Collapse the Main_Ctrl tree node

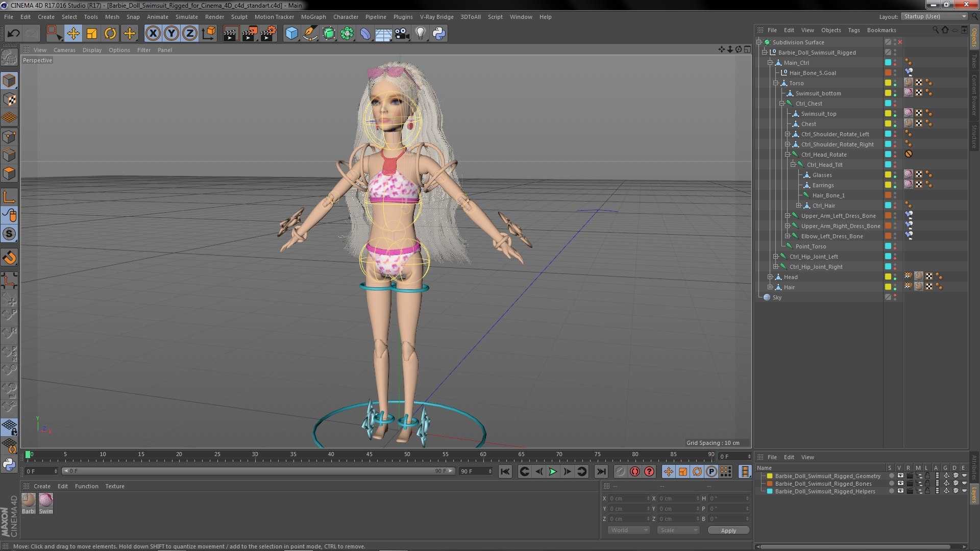point(770,63)
